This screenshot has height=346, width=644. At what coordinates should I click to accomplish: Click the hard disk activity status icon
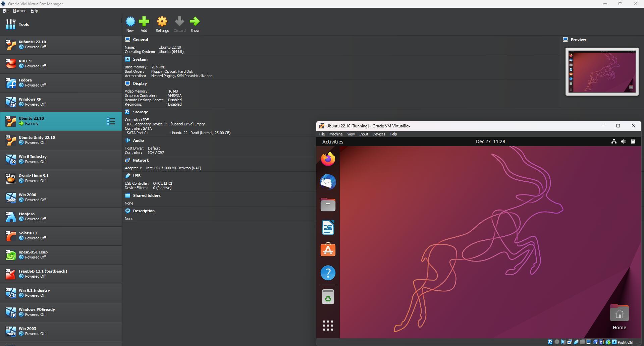[x=550, y=342]
